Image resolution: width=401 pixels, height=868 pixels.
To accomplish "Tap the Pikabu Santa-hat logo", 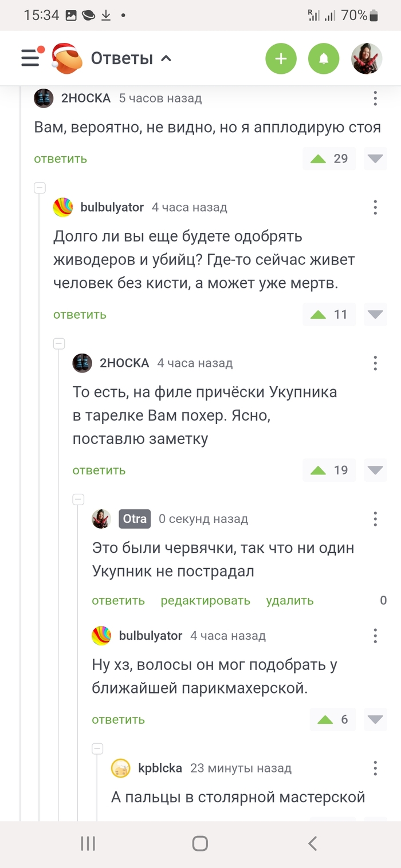I will 66,58.
